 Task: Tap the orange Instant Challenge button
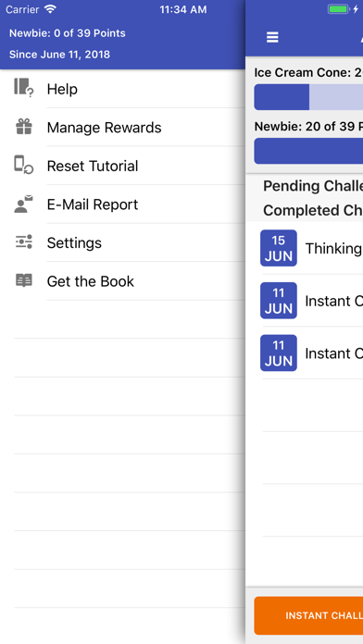308,615
